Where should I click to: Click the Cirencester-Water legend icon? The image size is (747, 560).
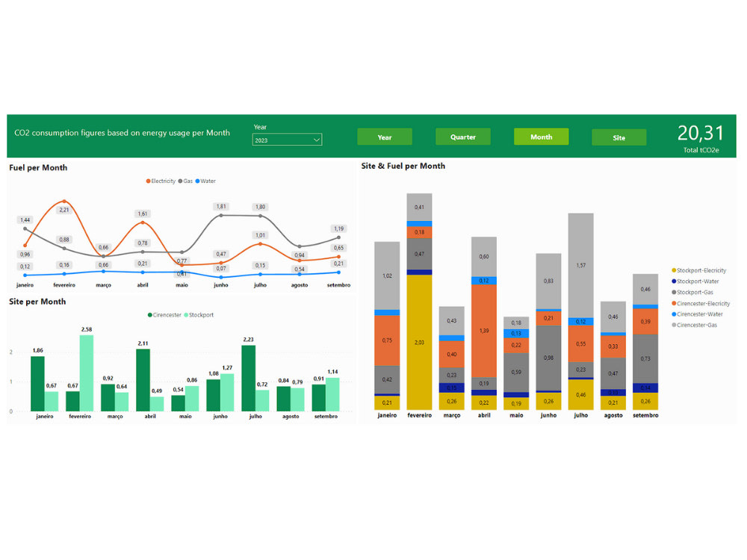pos(674,314)
